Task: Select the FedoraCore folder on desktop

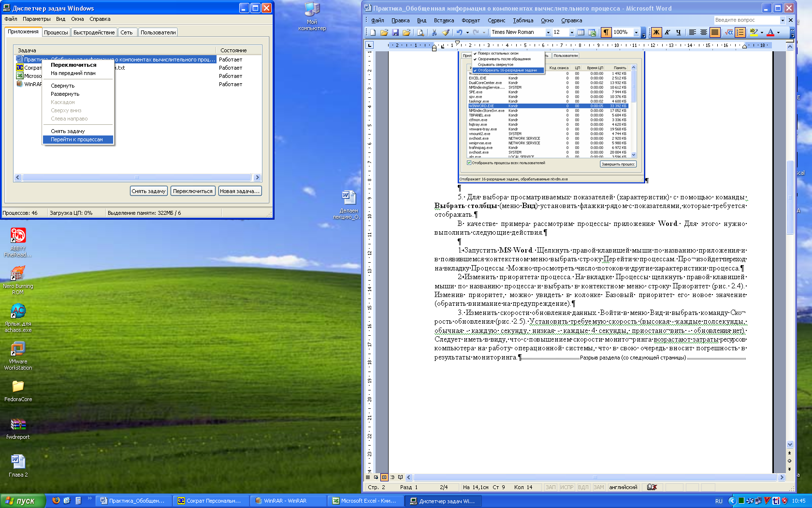Action: click(x=18, y=390)
